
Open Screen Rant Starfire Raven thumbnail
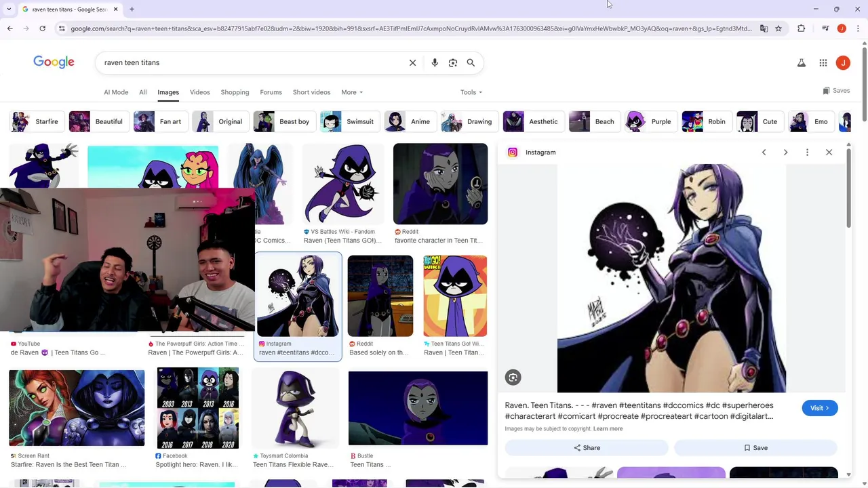(x=77, y=408)
